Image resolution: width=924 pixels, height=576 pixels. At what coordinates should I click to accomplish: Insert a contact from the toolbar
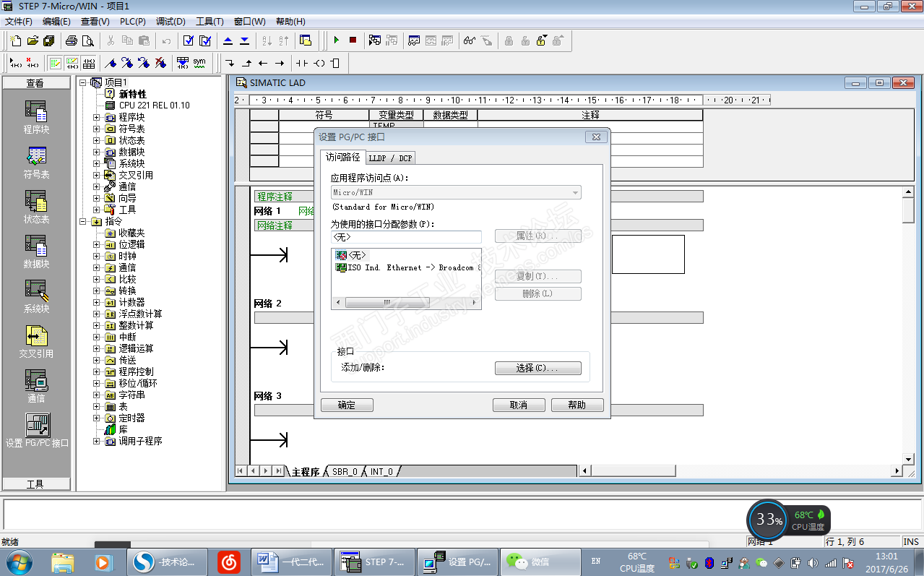click(x=302, y=63)
